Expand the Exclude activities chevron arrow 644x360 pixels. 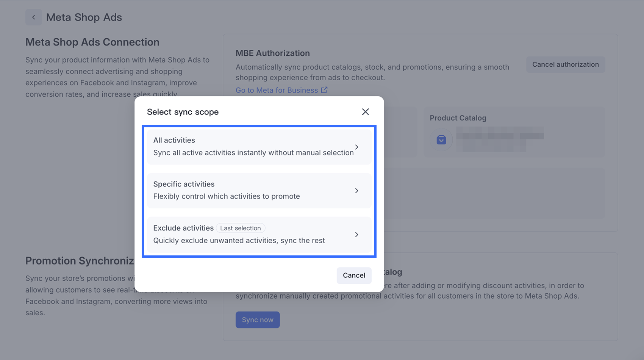356,235
